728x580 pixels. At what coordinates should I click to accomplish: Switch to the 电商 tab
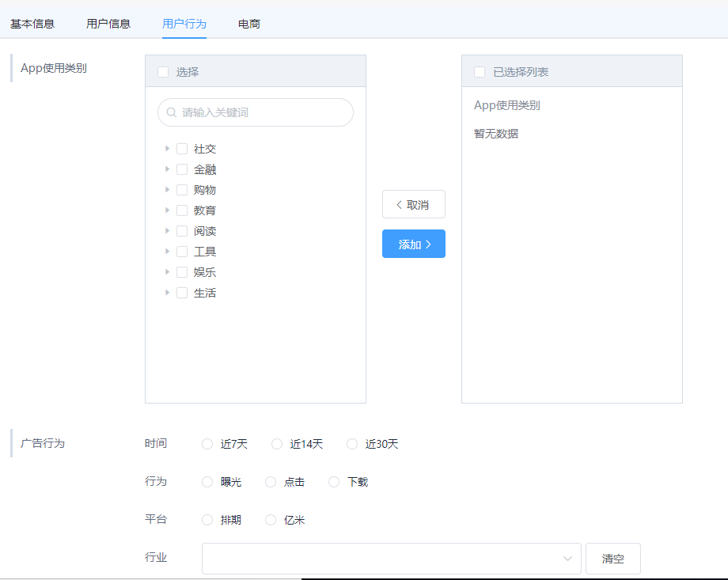pos(248,24)
